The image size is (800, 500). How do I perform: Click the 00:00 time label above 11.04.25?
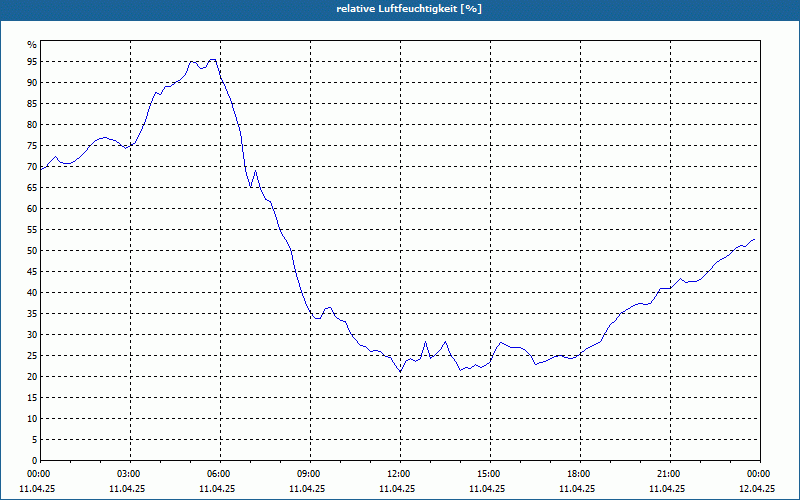[38, 474]
